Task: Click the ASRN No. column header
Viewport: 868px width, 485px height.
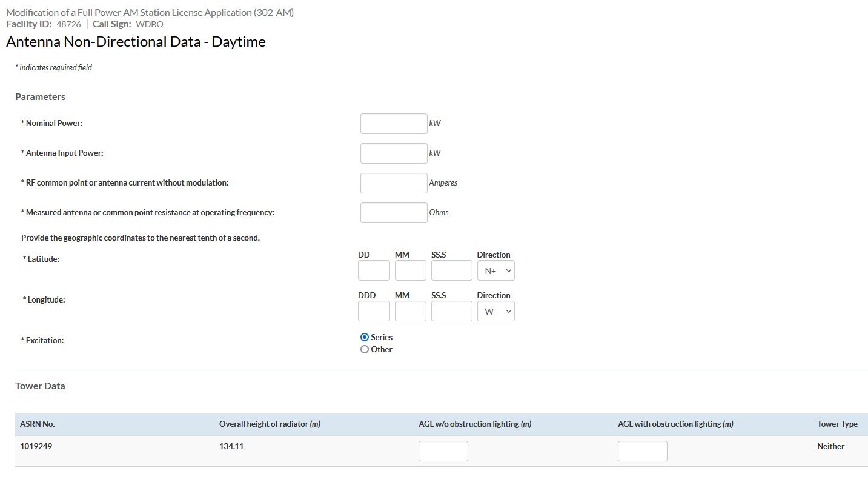Action: (x=38, y=424)
